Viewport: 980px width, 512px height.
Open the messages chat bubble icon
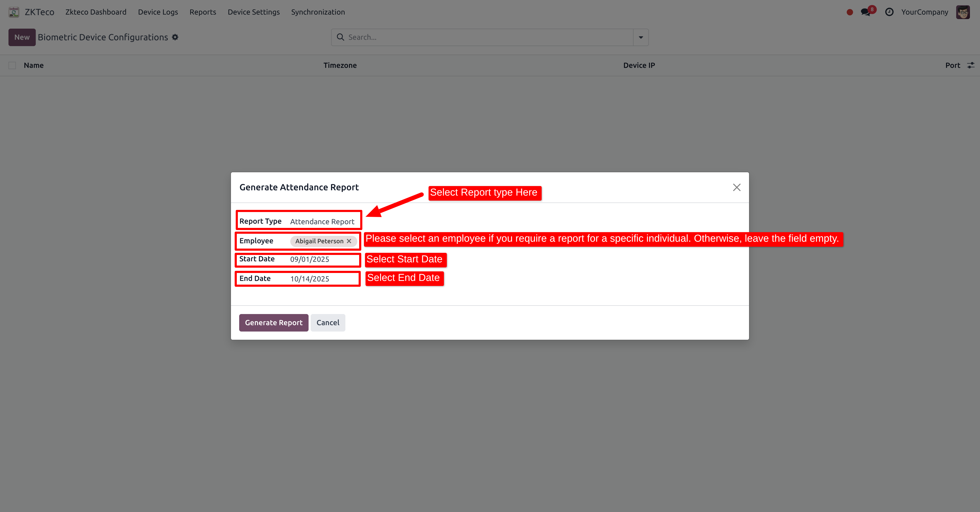click(866, 12)
